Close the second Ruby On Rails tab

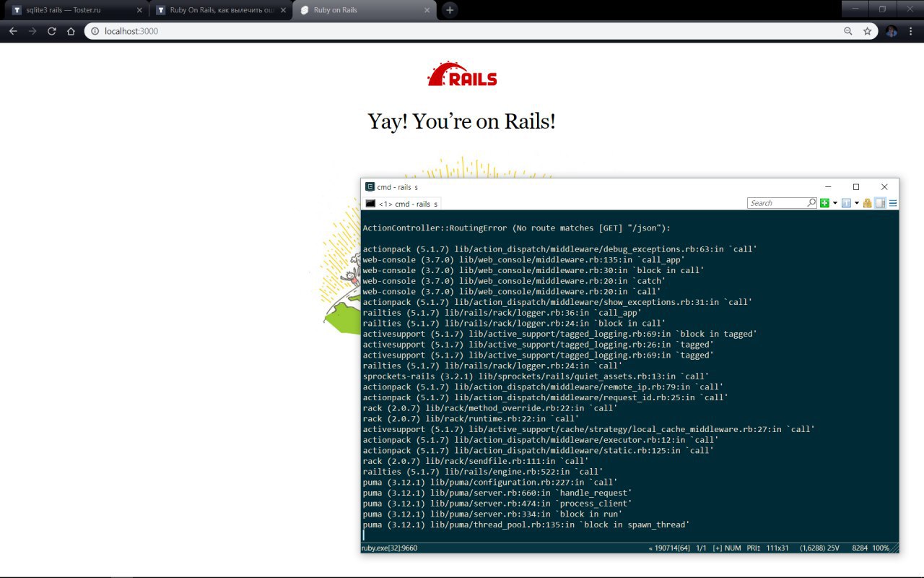283,10
